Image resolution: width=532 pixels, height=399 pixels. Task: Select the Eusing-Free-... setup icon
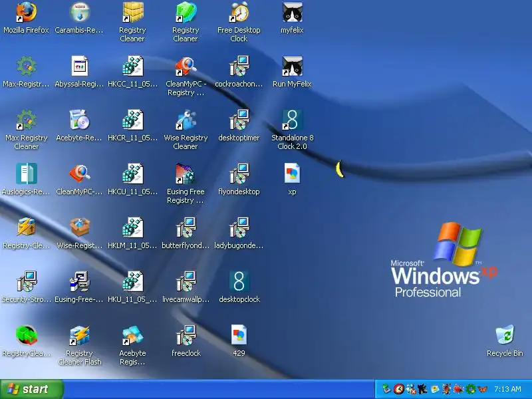[x=79, y=281]
